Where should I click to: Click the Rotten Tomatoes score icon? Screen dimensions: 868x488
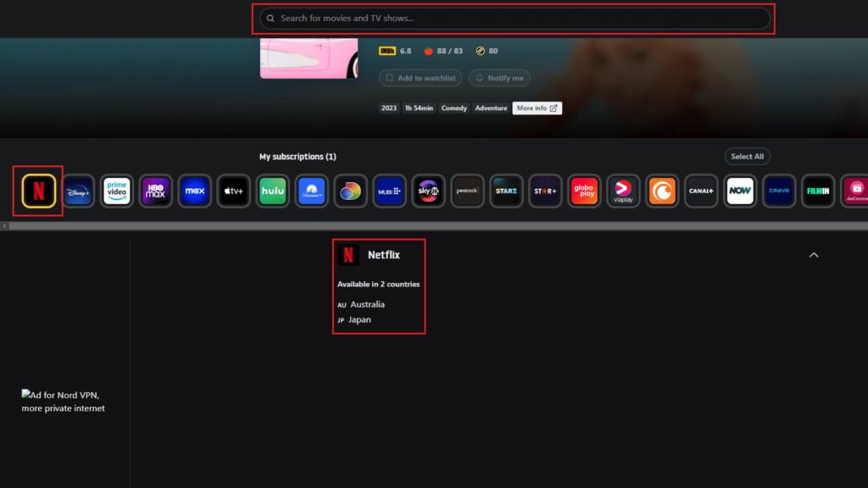[428, 51]
